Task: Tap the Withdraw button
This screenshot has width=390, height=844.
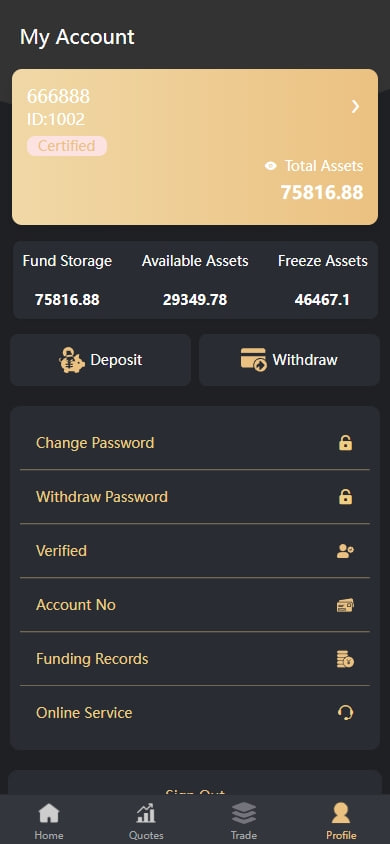Action: pos(289,360)
